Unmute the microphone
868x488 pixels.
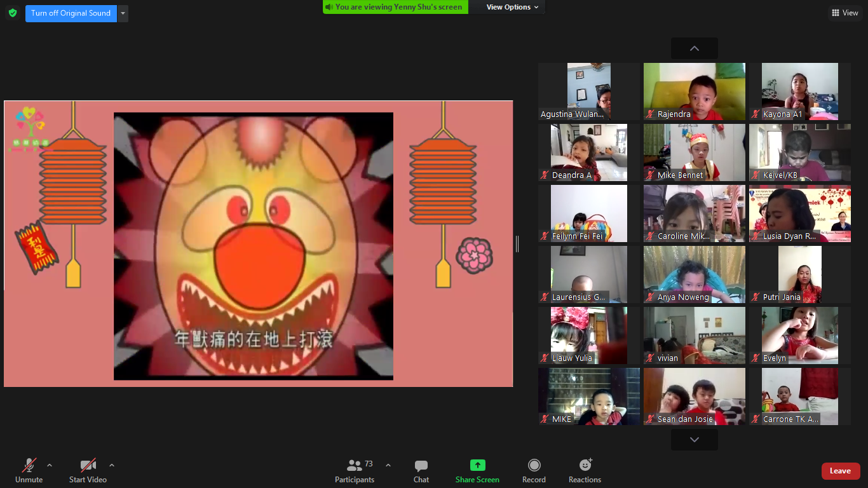point(29,471)
